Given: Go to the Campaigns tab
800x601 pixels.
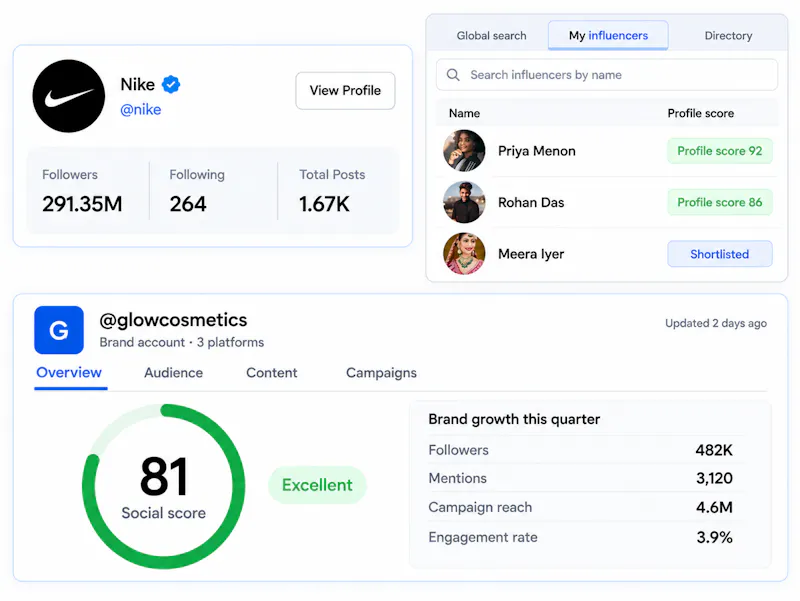Looking at the screenshot, I should coord(381,373).
